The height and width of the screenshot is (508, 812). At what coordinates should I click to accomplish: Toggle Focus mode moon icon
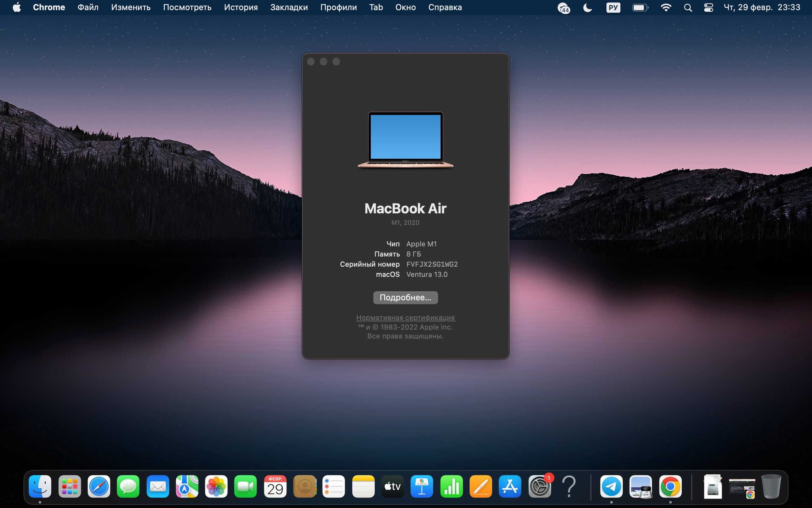(587, 7)
